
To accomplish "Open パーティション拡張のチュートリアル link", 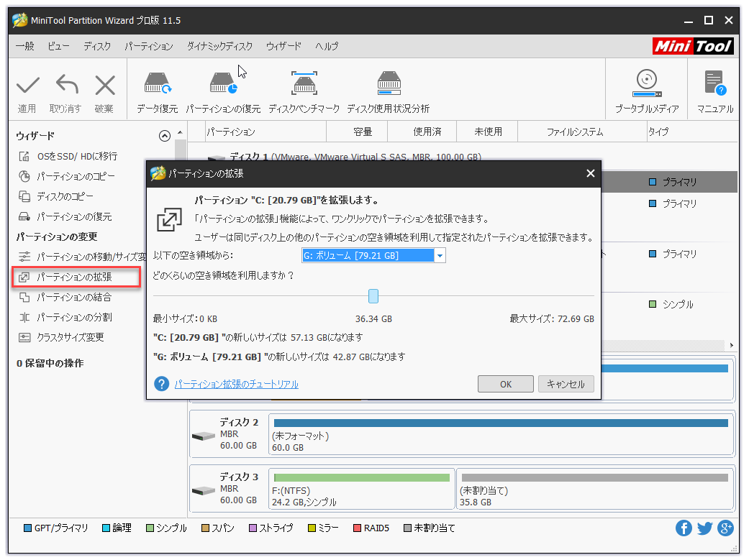I will coord(237,384).
